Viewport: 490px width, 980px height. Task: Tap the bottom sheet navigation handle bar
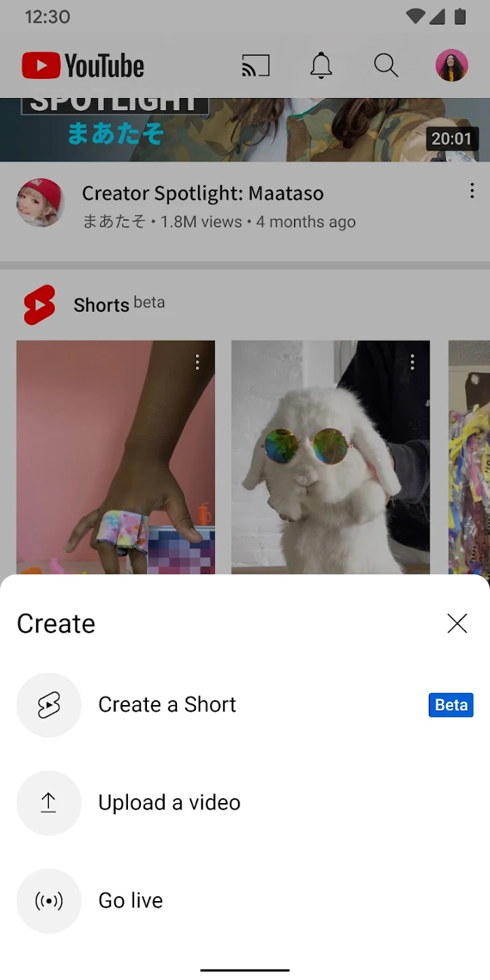tap(245, 970)
